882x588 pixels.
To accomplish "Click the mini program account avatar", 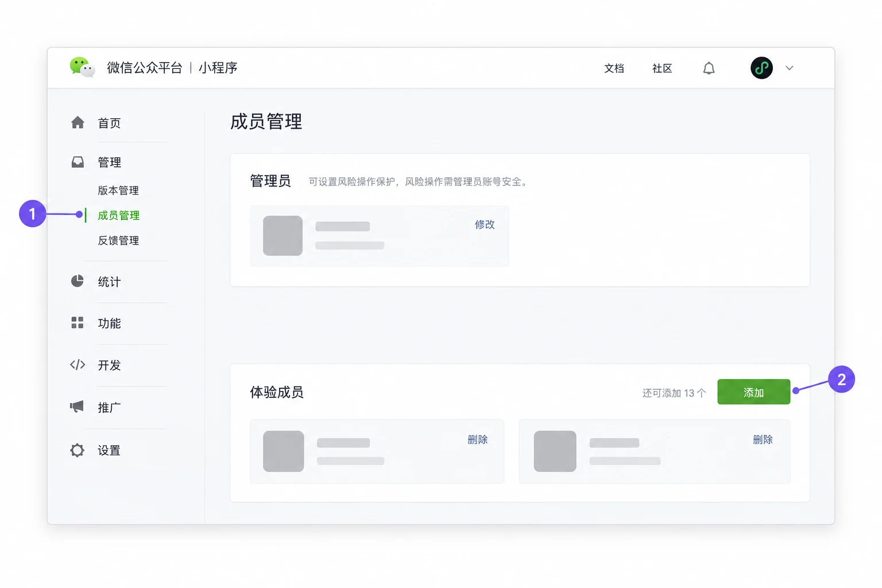I will coord(761,68).
